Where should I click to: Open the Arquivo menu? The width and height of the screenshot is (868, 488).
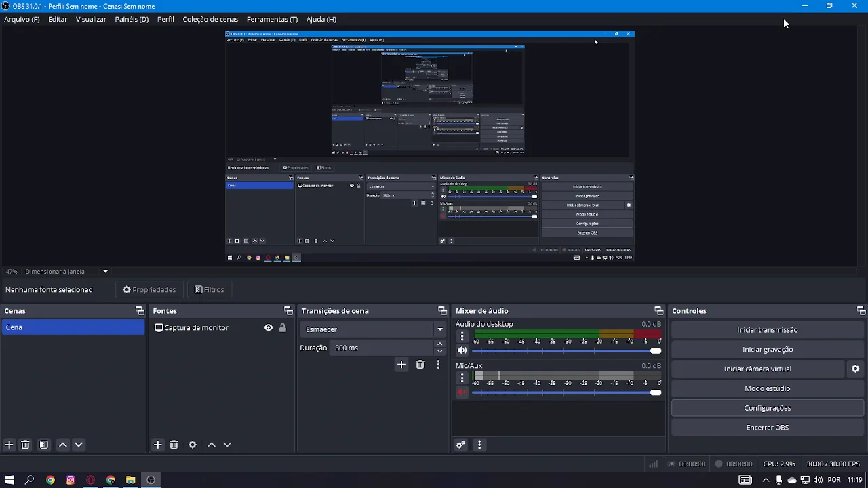[22, 19]
